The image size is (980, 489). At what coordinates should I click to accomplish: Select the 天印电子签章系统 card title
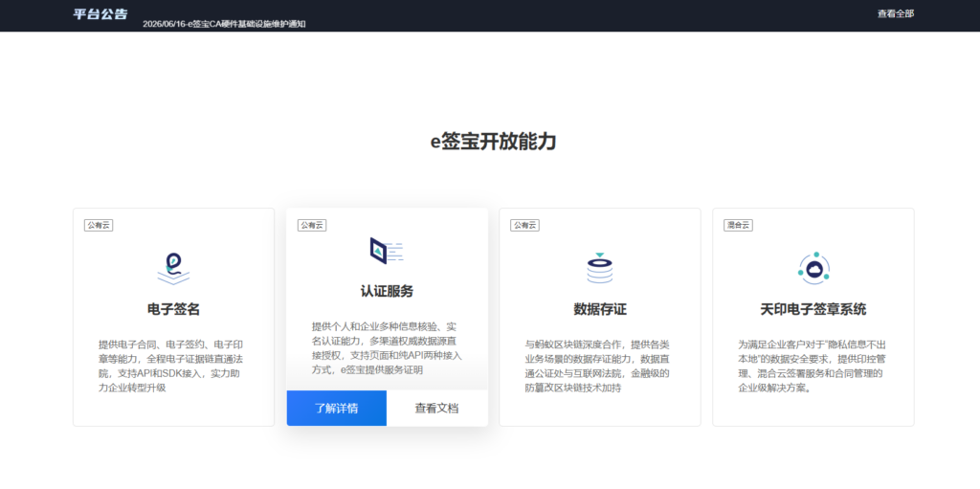[x=813, y=309]
